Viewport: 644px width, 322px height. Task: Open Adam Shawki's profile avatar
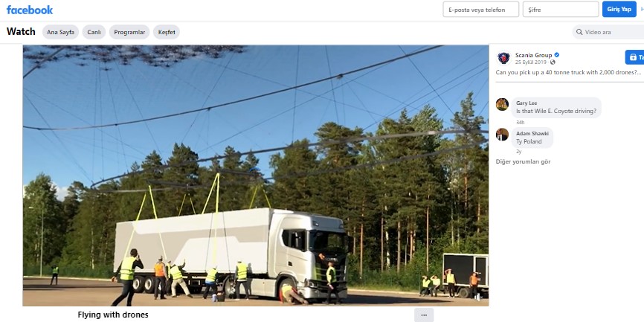click(x=502, y=135)
